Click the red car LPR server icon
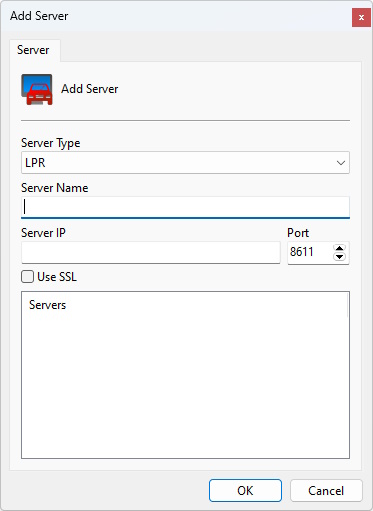The width and height of the screenshot is (373, 511). click(37, 90)
